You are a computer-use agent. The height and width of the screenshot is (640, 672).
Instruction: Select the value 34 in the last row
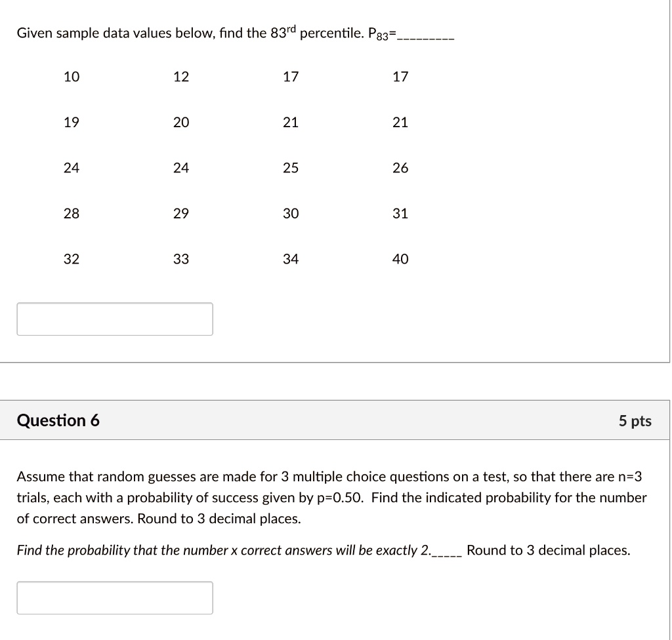(x=291, y=259)
